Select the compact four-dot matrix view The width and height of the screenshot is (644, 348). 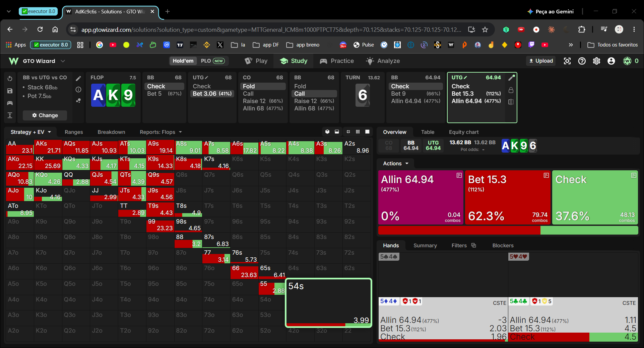pyautogui.click(x=348, y=132)
